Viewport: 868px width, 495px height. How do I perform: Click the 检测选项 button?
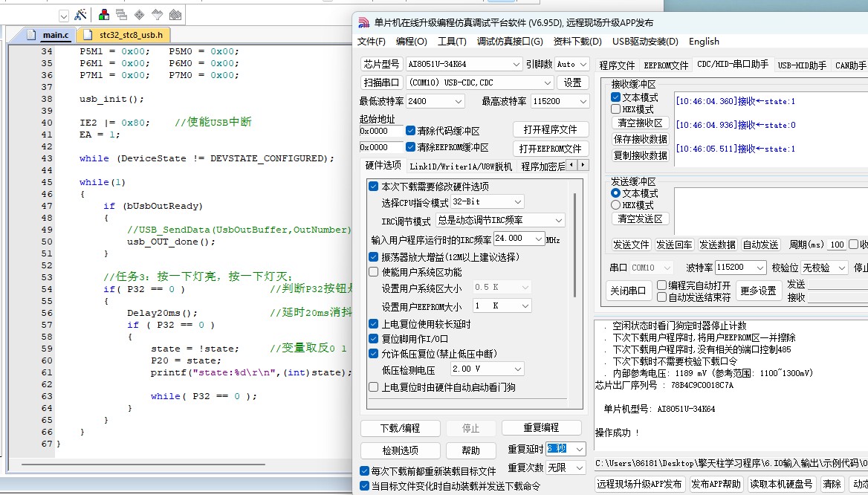401,450
